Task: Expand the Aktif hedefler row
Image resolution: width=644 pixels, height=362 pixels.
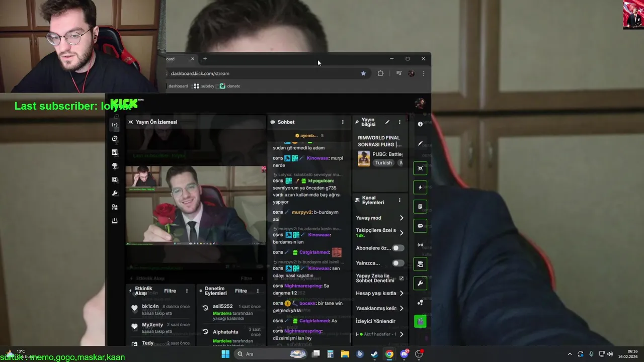Action: pyautogui.click(x=401, y=334)
